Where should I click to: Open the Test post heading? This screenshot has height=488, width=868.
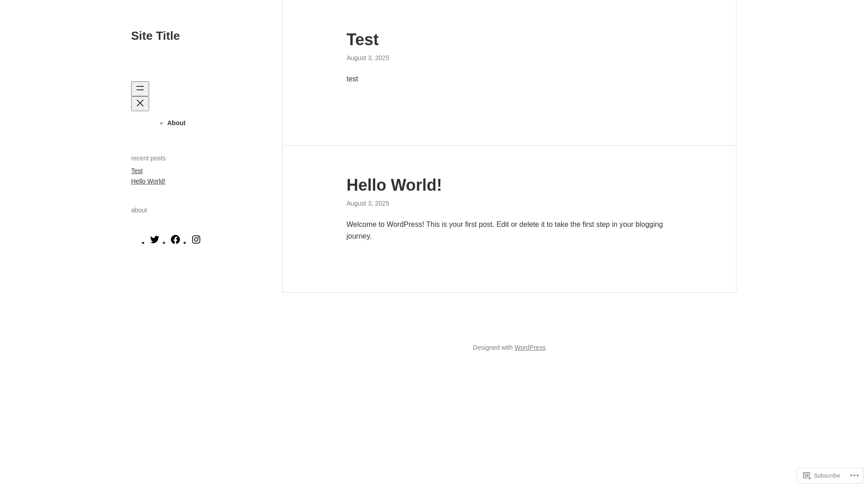(x=363, y=40)
